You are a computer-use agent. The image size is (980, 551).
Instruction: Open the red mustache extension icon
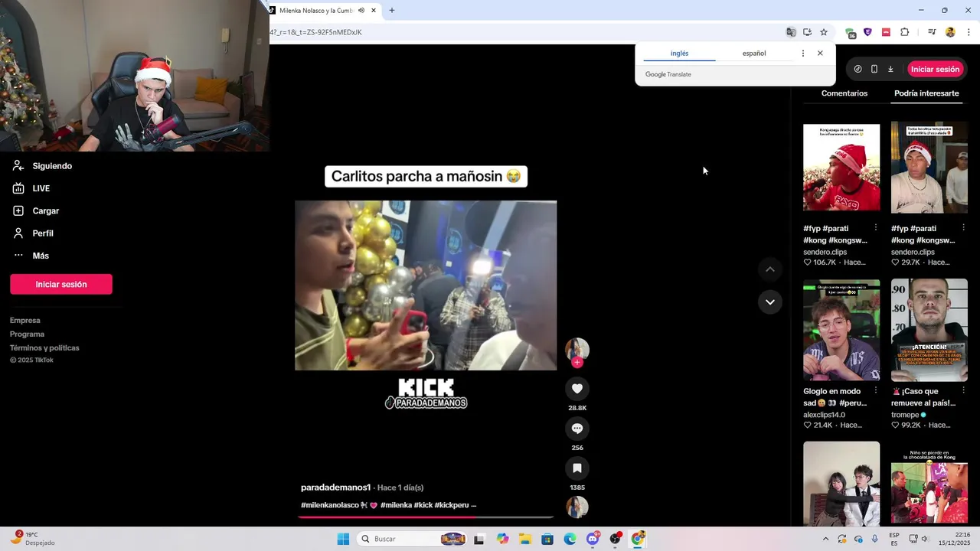pos(886,32)
